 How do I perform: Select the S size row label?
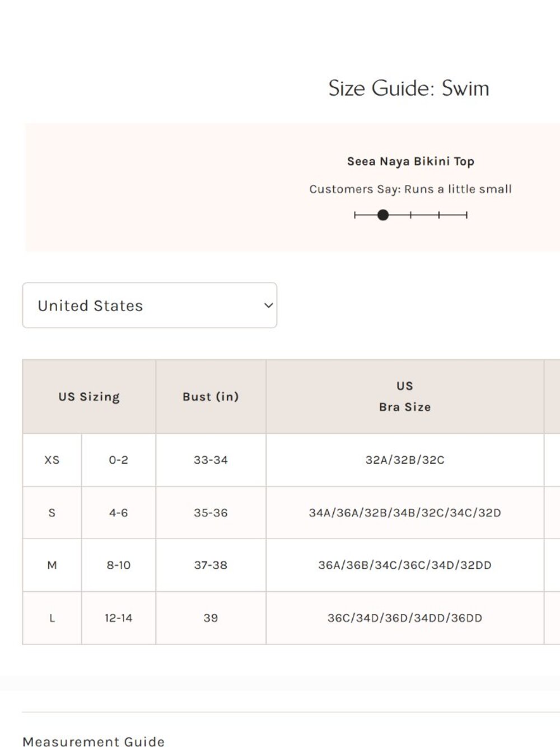tap(52, 513)
